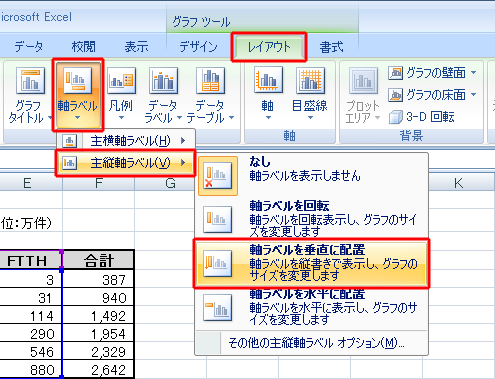Click the cell with value 114
495x379 pixels.
pos(31,315)
